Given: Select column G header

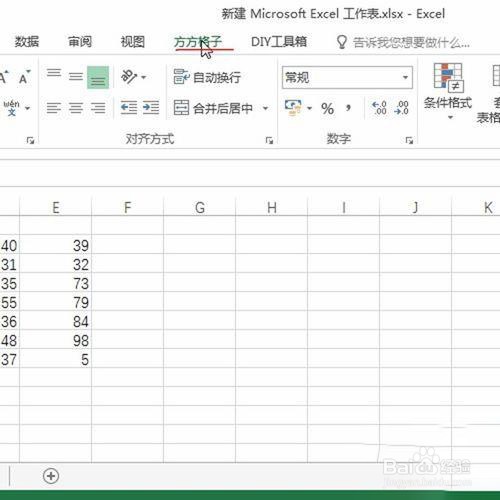Looking at the screenshot, I should point(200,207).
